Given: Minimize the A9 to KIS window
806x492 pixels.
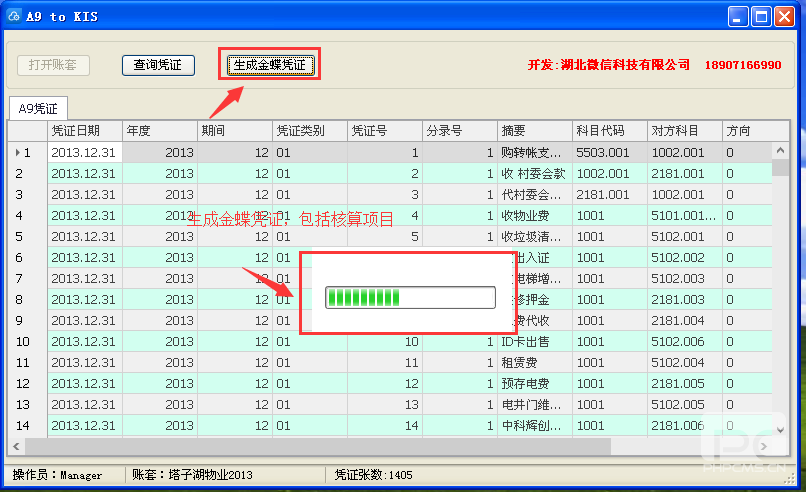Looking at the screenshot, I should [x=738, y=16].
